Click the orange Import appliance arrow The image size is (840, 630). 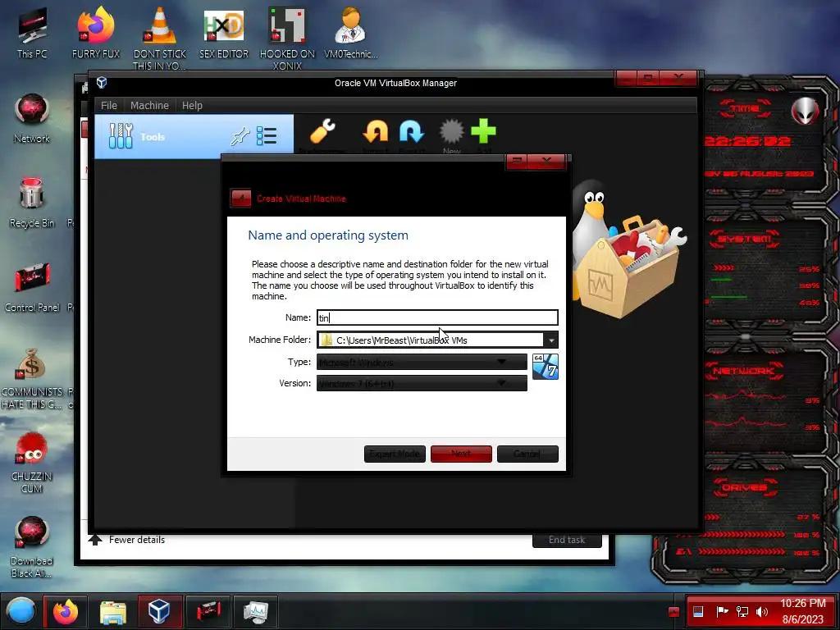click(x=375, y=131)
